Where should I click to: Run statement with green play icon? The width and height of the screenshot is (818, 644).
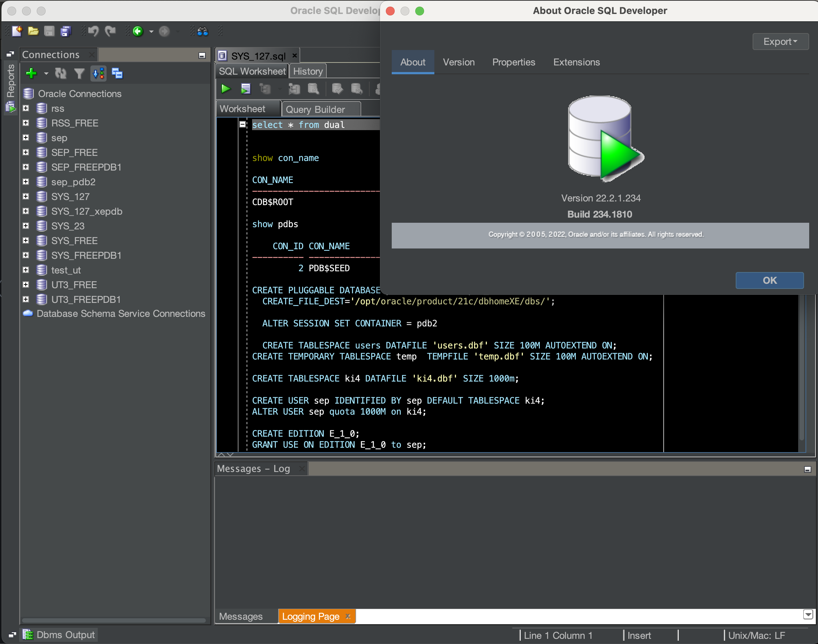point(226,89)
